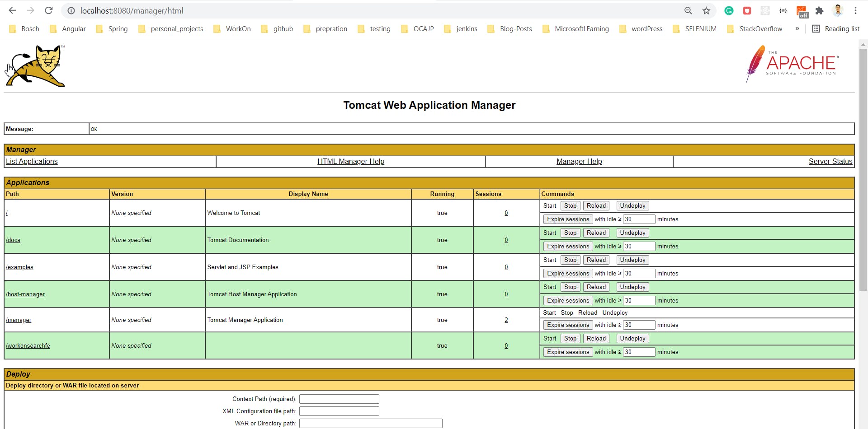Bookmark this page with the star icon

(x=706, y=10)
